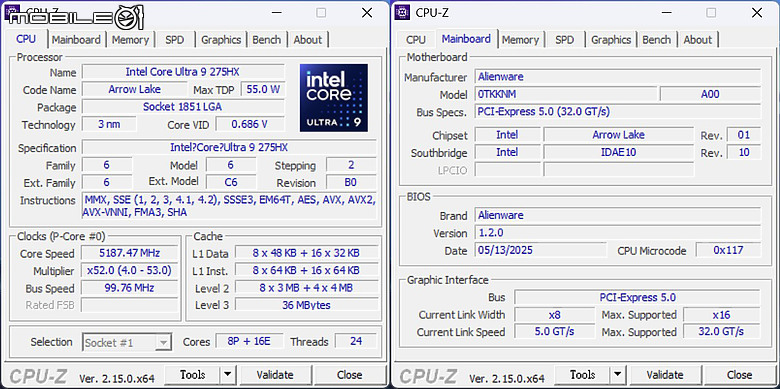Switch to Mainboard tab in left window
Screen dimensions: 780x389
(x=76, y=40)
